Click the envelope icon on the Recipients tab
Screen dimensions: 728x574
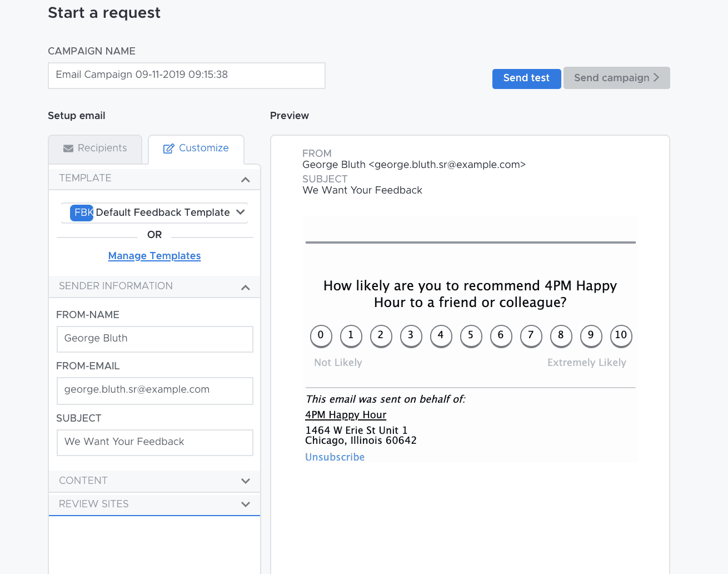(x=68, y=148)
